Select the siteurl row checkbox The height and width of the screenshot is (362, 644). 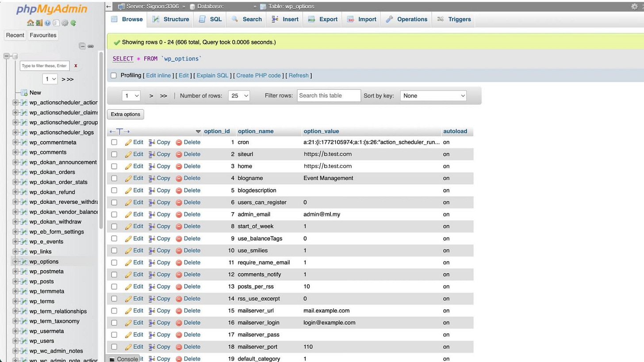click(114, 154)
